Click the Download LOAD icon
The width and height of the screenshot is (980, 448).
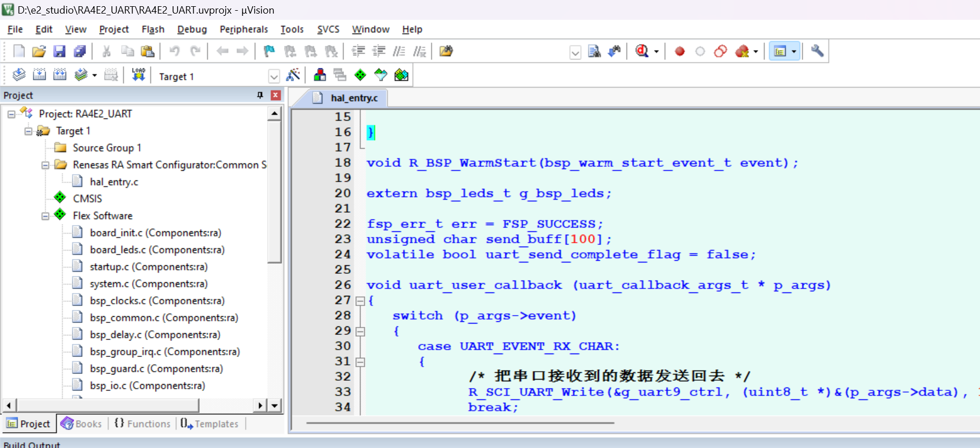point(139,75)
